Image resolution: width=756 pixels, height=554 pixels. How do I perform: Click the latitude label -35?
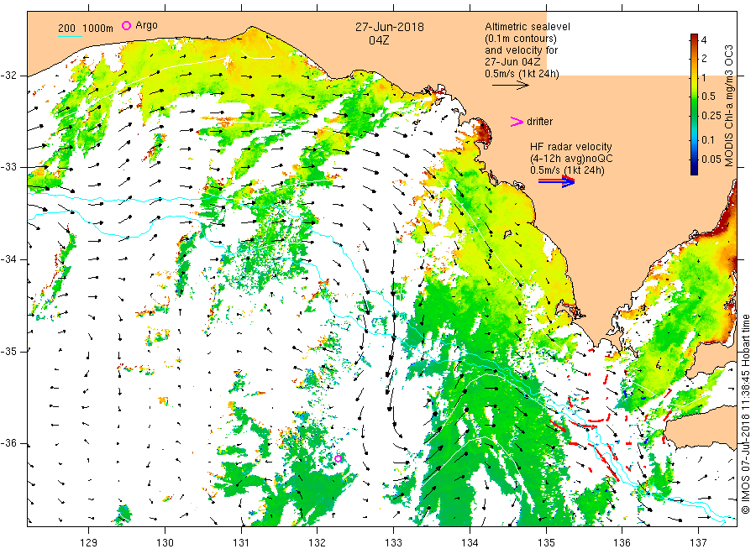tap(9, 351)
